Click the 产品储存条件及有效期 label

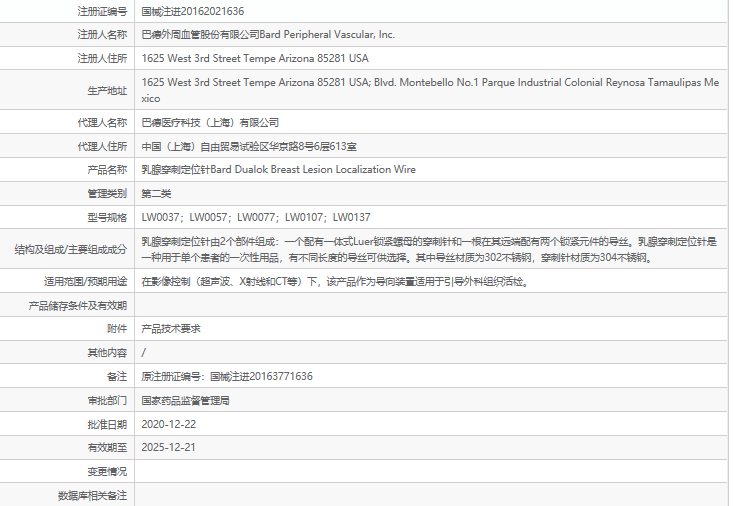(78, 306)
